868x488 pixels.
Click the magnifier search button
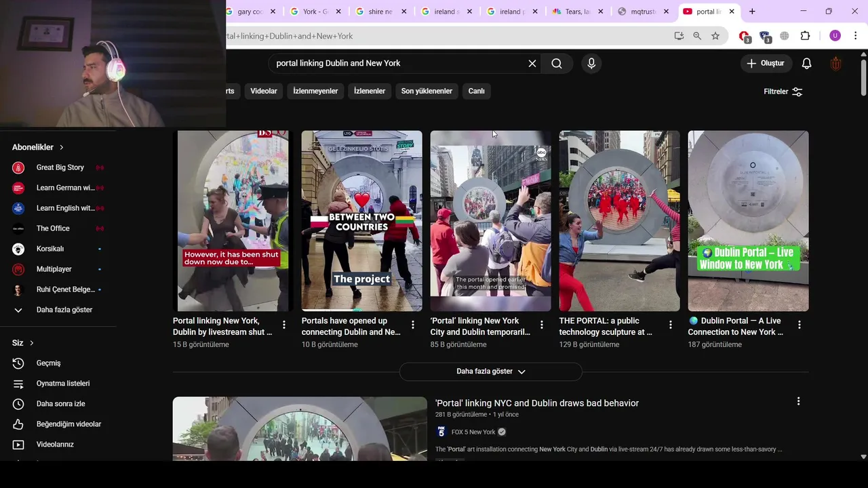pos(557,63)
